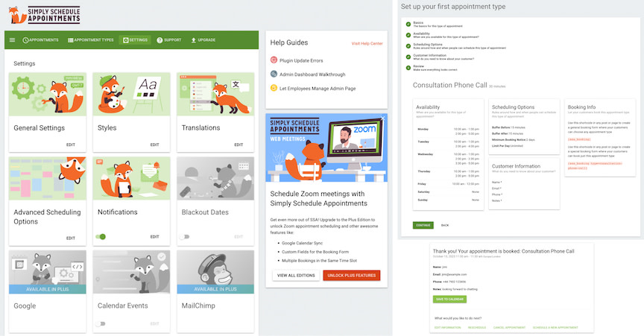Select the Availability wizard step
The image size is (644, 336).
click(446, 35)
